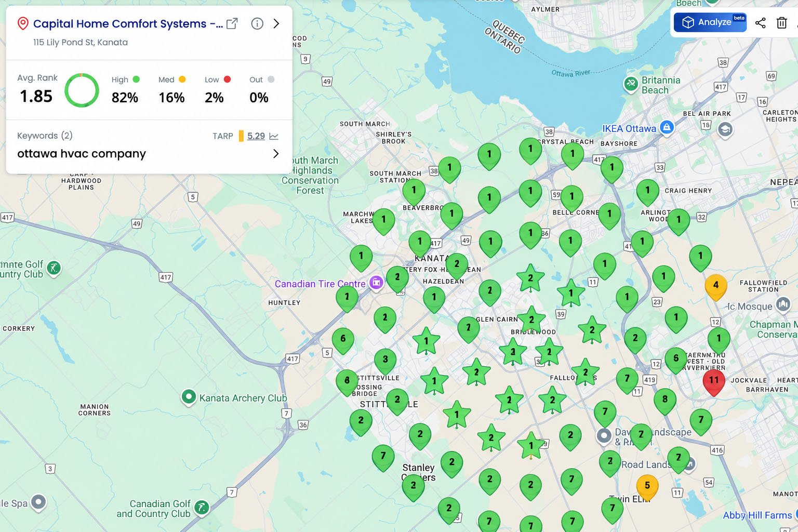Image resolution: width=798 pixels, height=532 pixels.
Task: Open the TARP trend chart icon
Action: [x=274, y=136]
